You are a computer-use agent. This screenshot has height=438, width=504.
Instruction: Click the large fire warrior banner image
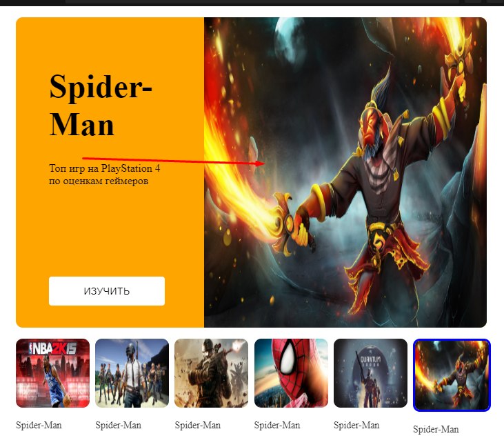pos(345,172)
